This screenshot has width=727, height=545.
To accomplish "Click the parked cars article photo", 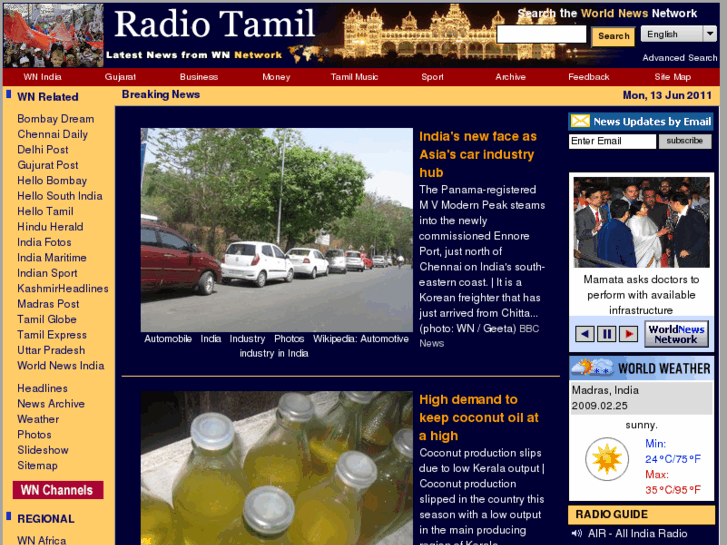I will (x=277, y=230).
